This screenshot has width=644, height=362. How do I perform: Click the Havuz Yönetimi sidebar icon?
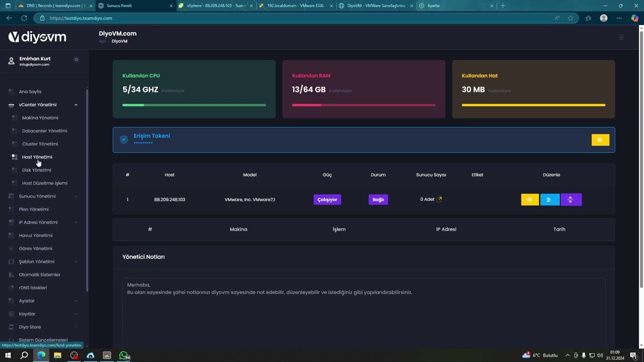coord(11,235)
